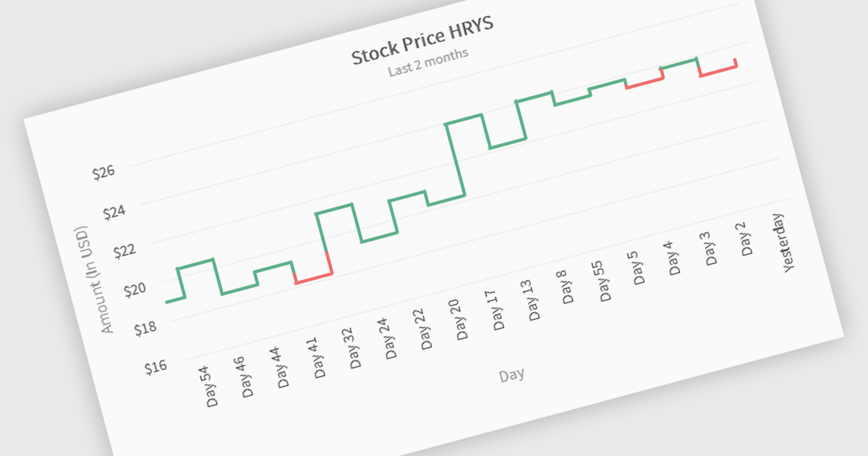Select the Yesterday x-axis label
The image size is (868, 456).
(x=785, y=242)
